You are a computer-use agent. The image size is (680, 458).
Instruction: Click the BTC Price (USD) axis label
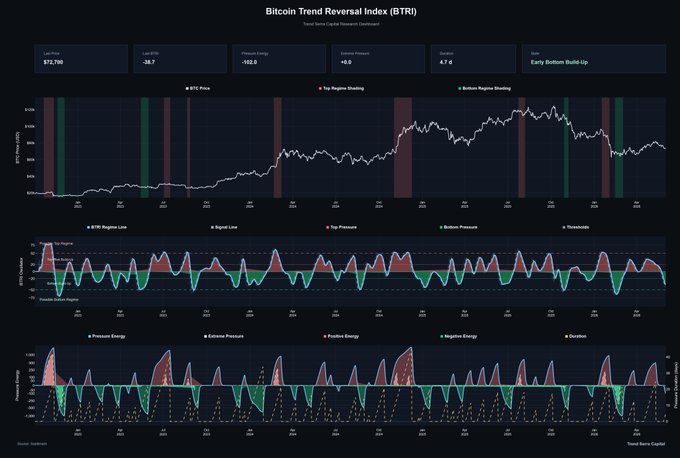tap(18, 147)
